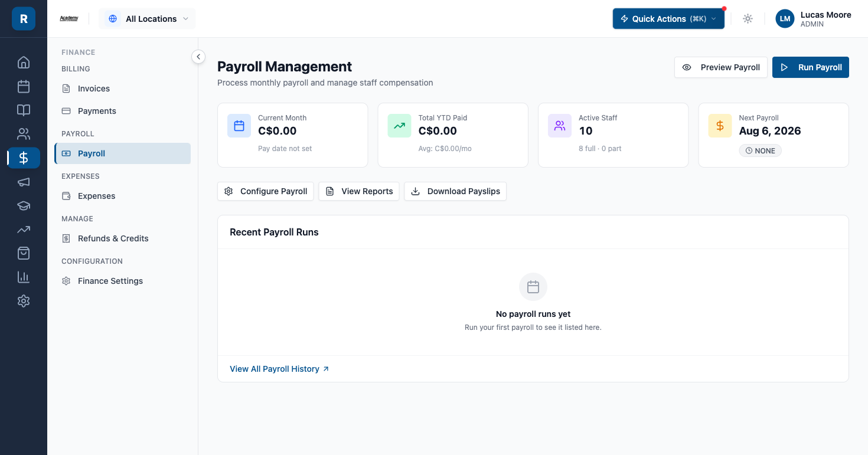The width and height of the screenshot is (868, 455).
Task: Open the graduation cap icon in left rail
Action: coord(24,205)
